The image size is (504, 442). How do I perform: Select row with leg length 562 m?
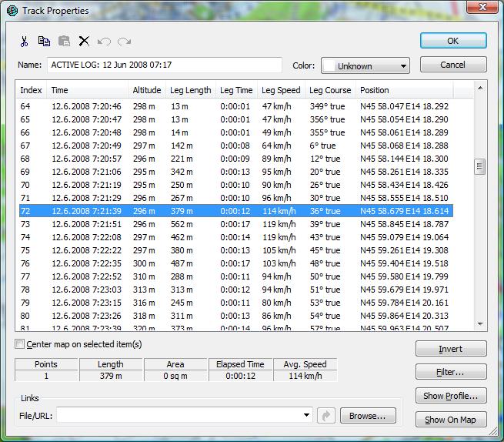click(x=236, y=224)
